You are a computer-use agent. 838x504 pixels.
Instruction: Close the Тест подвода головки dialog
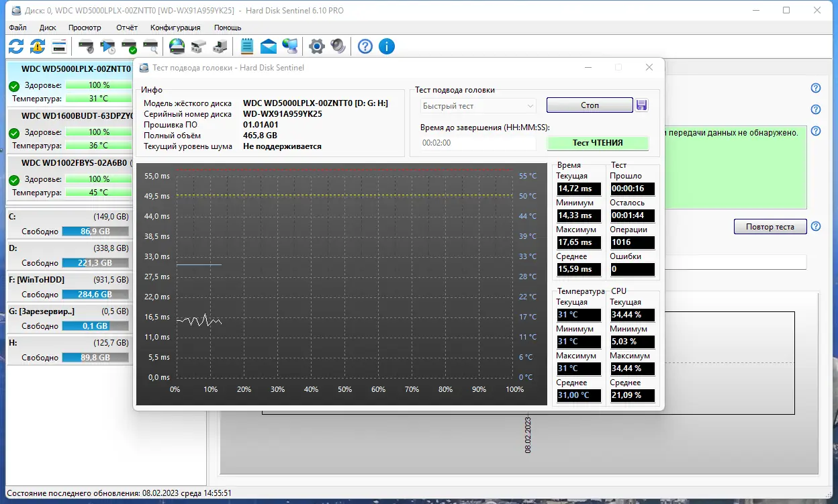649,67
